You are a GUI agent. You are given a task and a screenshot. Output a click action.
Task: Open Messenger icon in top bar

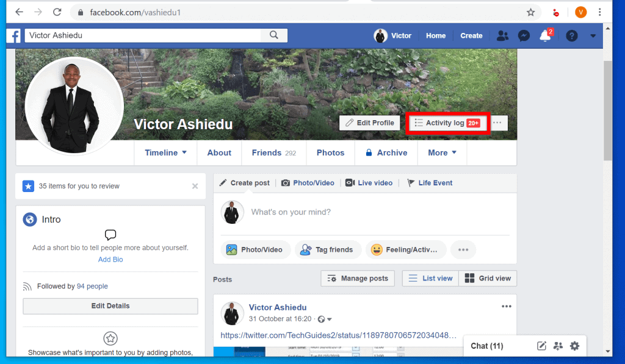pyautogui.click(x=524, y=36)
